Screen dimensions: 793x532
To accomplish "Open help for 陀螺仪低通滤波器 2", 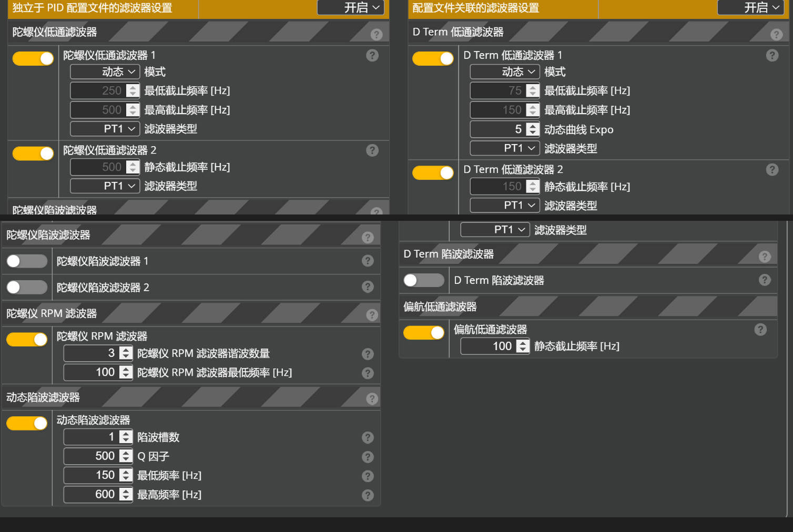I will click(x=372, y=150).
